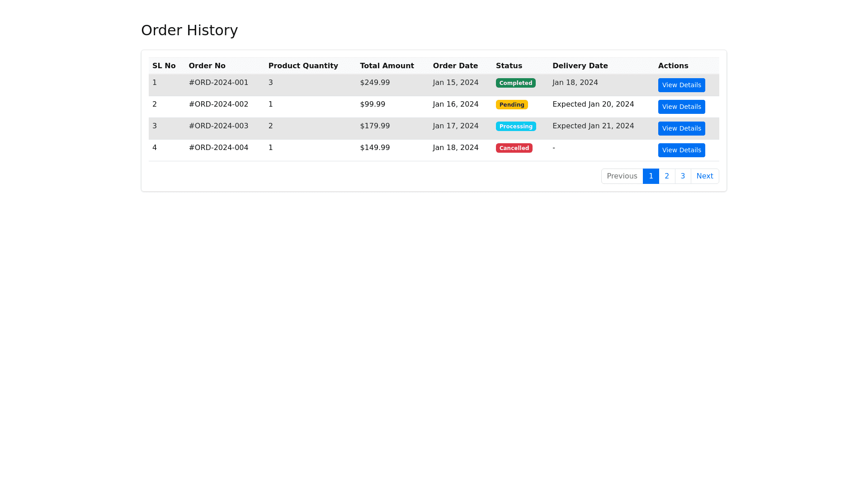The width and height of the screenshot is (868, 488).
Task: Click the Order History page heading
Action: tap(189, 30)
